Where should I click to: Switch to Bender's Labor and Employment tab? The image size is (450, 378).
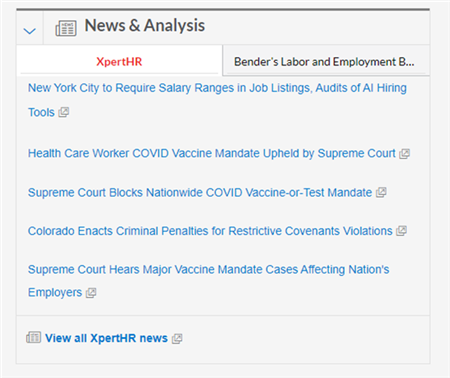click(324, 62)
